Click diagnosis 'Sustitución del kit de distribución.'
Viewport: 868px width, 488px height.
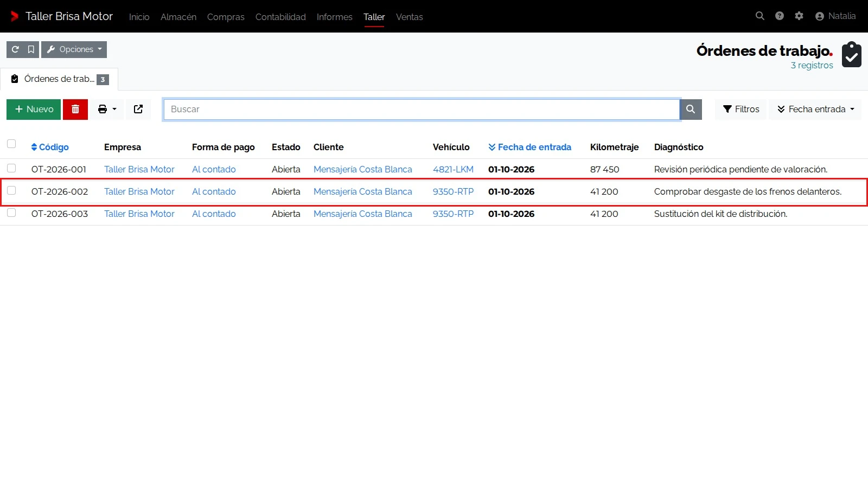point(720,214)
